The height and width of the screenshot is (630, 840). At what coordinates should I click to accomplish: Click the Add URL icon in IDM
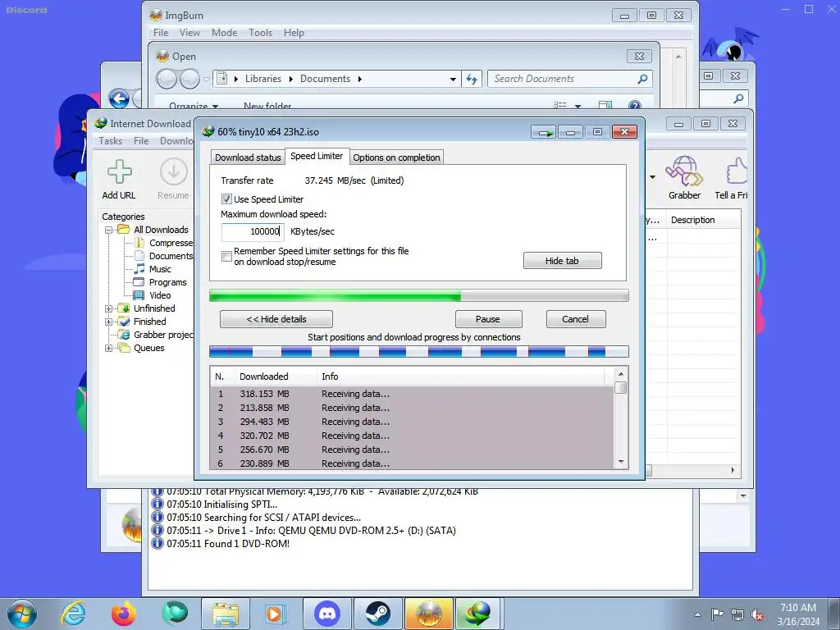[x=119, y=172]
